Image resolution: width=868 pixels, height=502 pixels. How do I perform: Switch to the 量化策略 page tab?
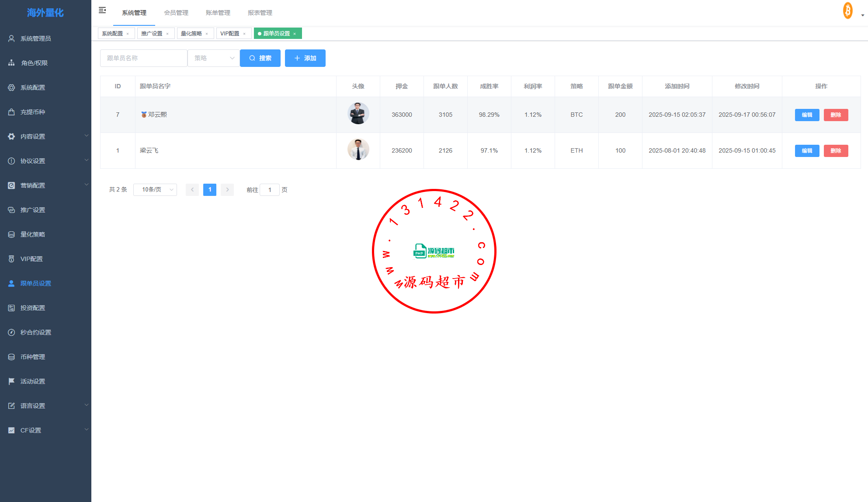pyautogui.click(x=191, y=34)
